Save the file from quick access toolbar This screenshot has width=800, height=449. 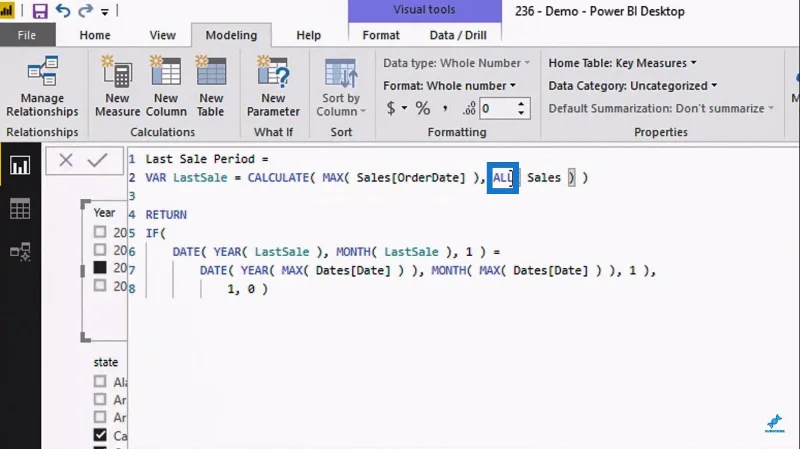pos(40,11)
